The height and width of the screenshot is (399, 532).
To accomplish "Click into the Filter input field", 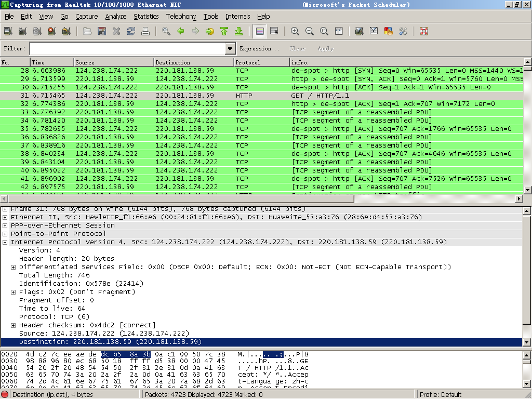I will (128, 48).
